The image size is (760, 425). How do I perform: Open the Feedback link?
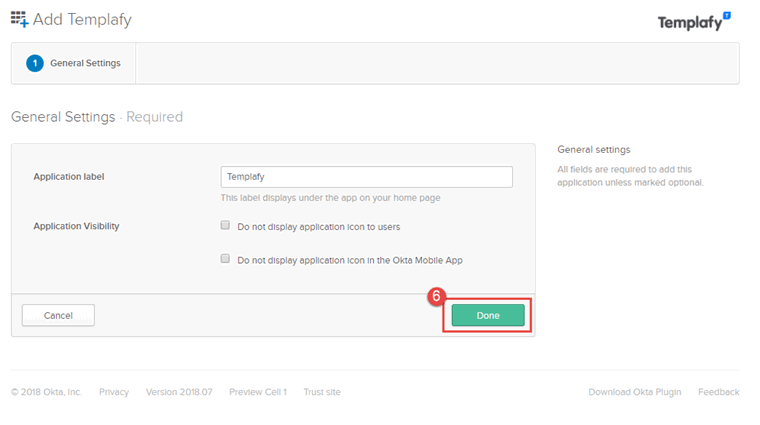[x=719, y=392]
